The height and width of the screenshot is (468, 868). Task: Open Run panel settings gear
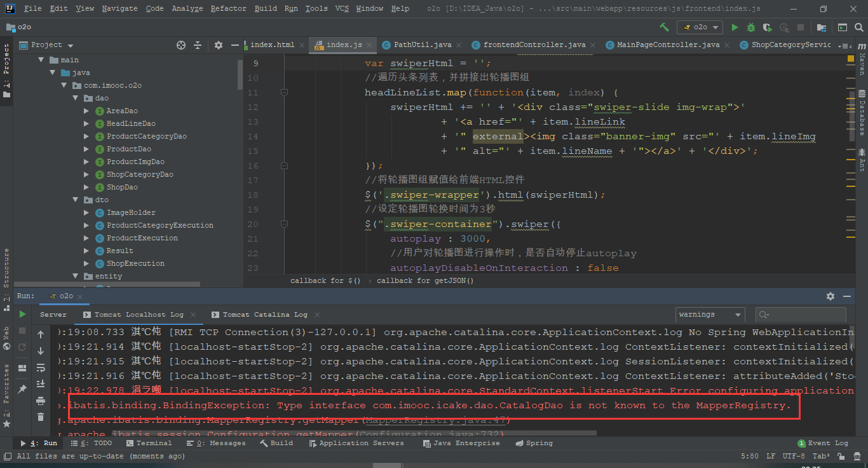831,296
